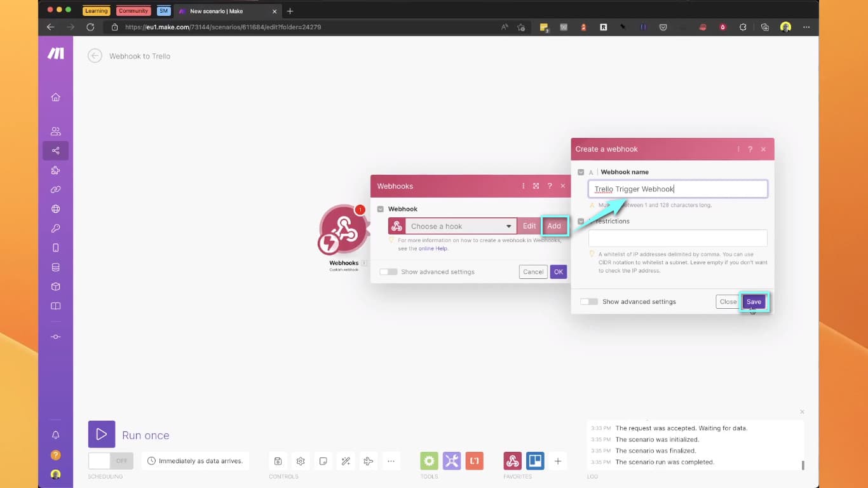Screen dimensions: 868x488
Task: Switch to the Learning browser tab group
Action: [x=96, y=11]
